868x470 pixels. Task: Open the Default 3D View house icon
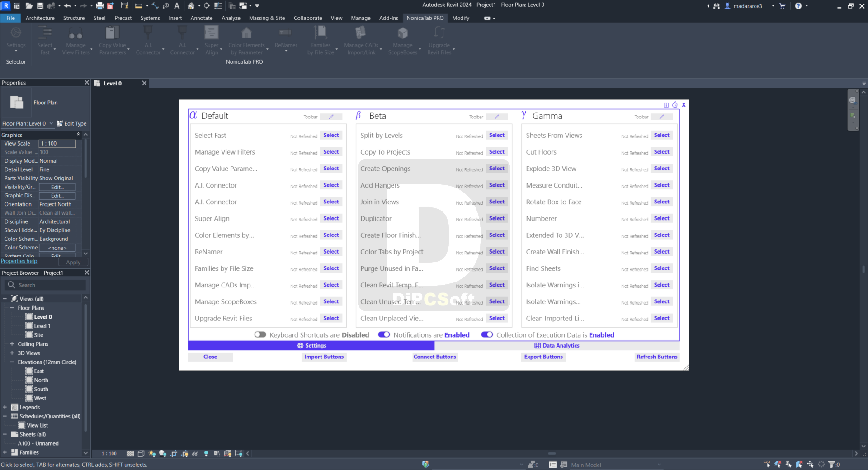coord(191,6)
